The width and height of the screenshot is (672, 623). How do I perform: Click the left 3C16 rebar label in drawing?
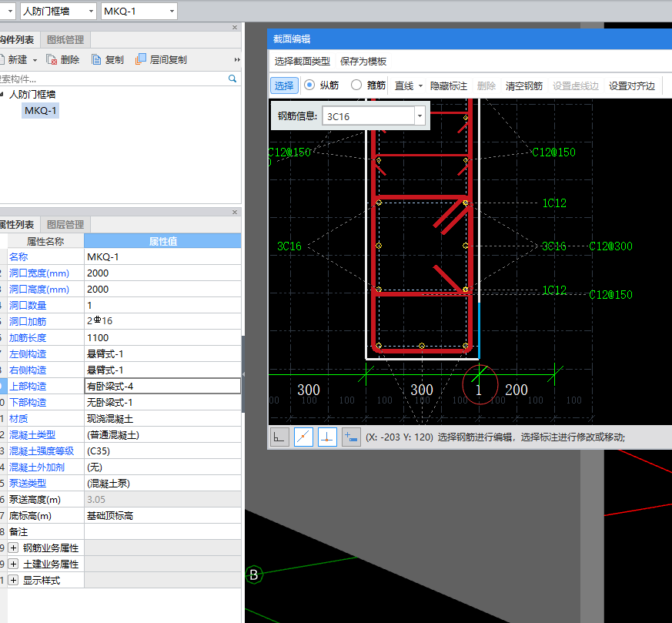pos(289,246)
